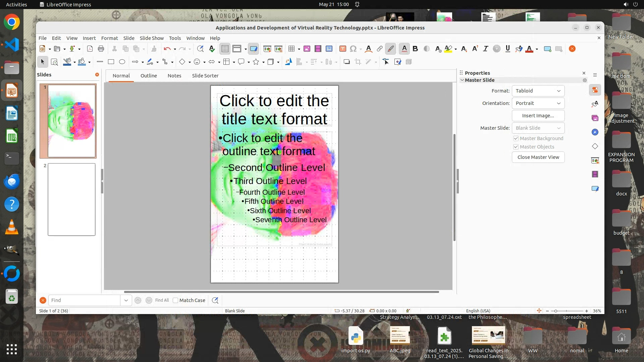Open the Format dropdown showing Tabloid
Viewport: 644px width, 362px height.
[538, 91]
